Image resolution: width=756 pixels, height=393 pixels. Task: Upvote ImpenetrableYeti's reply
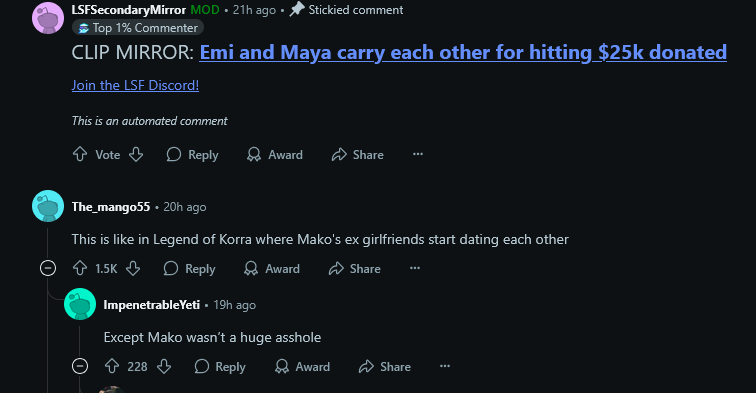point(112,366)
